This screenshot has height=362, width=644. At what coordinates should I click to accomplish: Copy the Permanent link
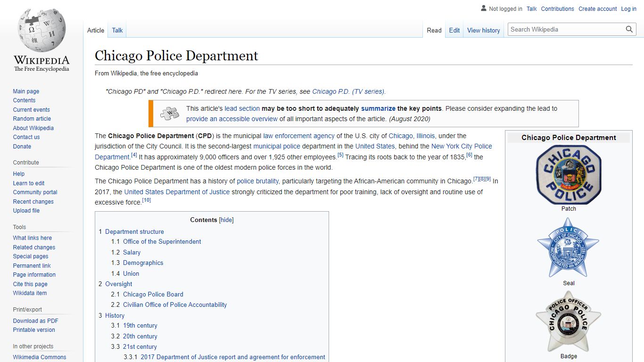tap(32, 266)
